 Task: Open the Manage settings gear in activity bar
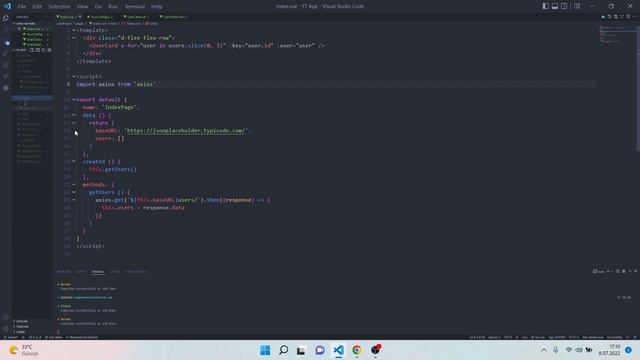[6, 329]
